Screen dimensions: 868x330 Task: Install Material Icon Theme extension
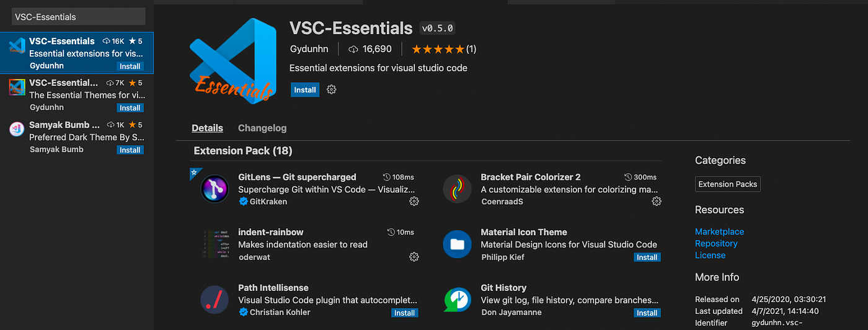(647, 257)
